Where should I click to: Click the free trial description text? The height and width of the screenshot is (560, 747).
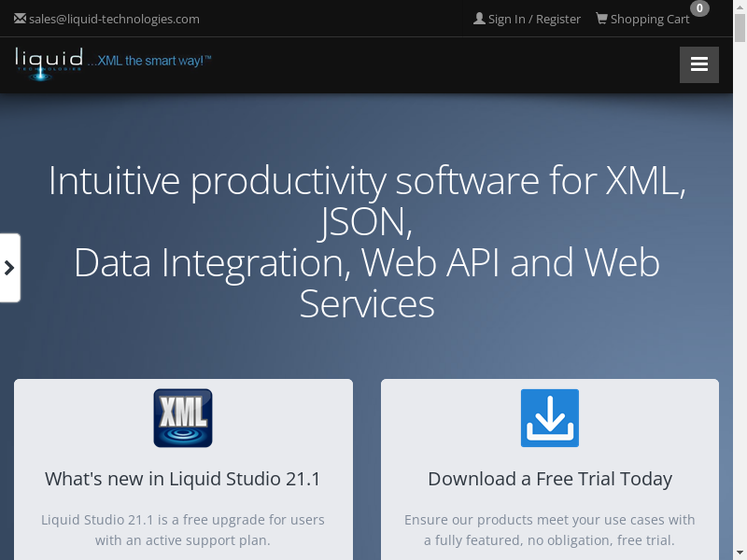(550, 529)
